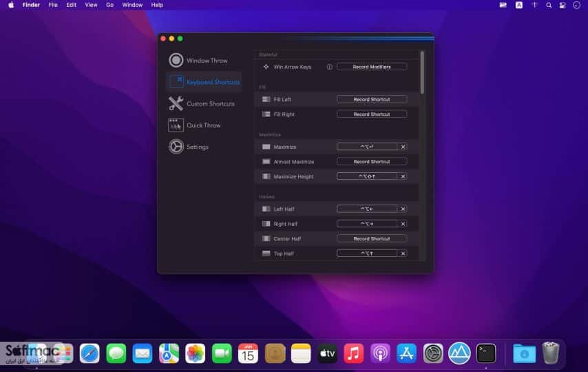Open the Finder menu
The height and width of the screenshot is (372, 588).
[31, 5]
